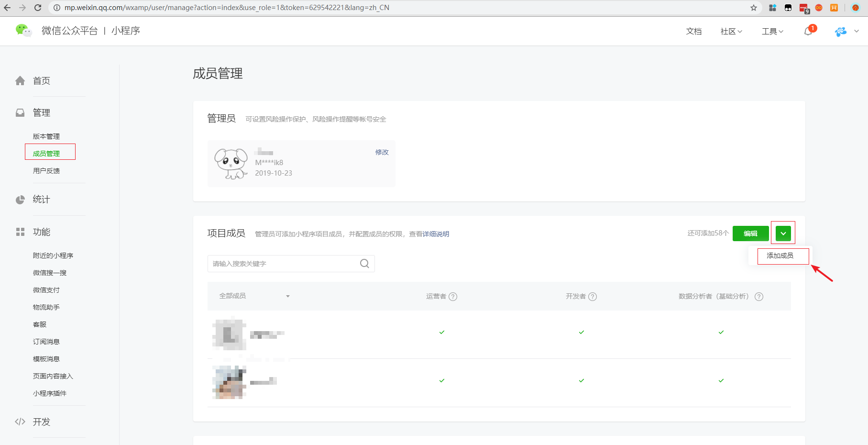Bookmark the page with the star icon
868x445 pixels.
754,8
